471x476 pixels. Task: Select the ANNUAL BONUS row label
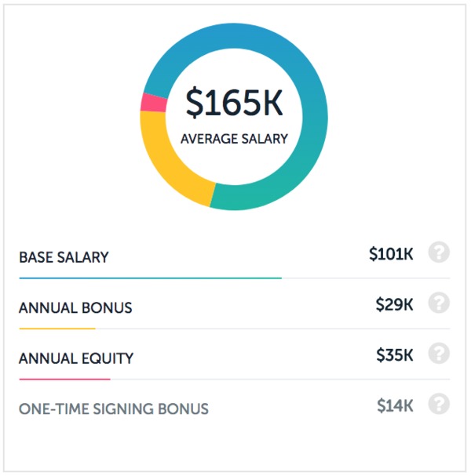[75, 308]
